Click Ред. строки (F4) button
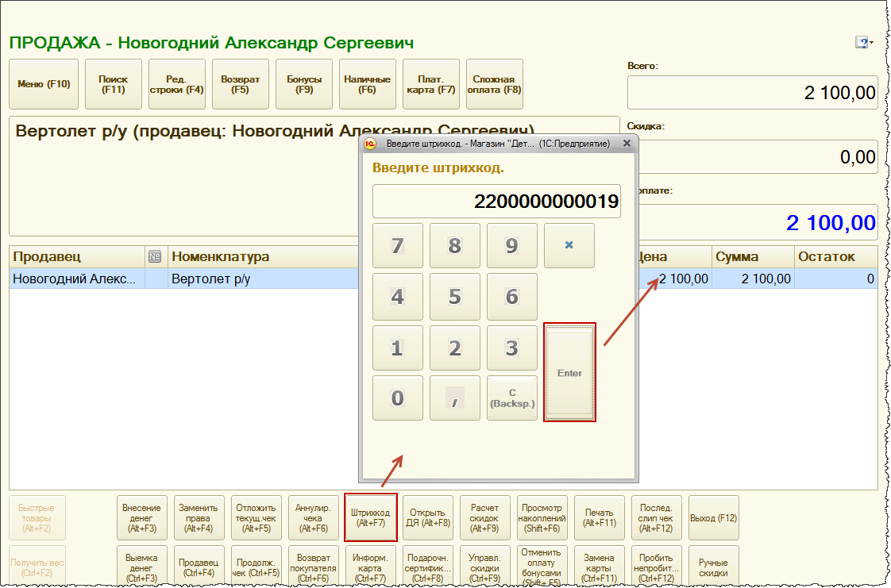891x588 pixels. pos(177,84)
